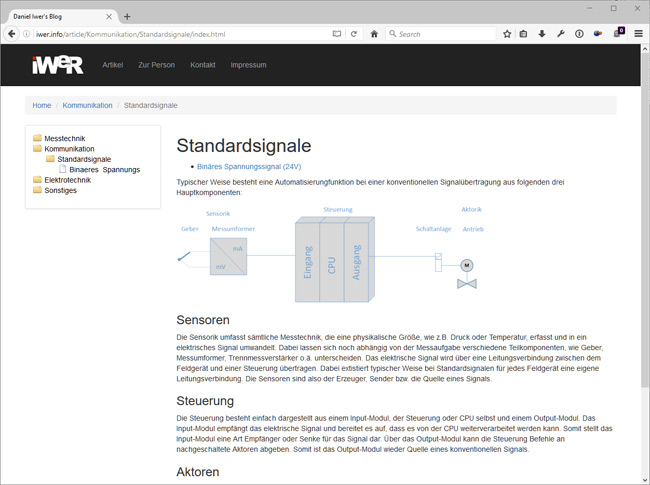This screenshot has width=650, height=485.
Task: Click the circled info extension icon
Action: click(579, 34)
